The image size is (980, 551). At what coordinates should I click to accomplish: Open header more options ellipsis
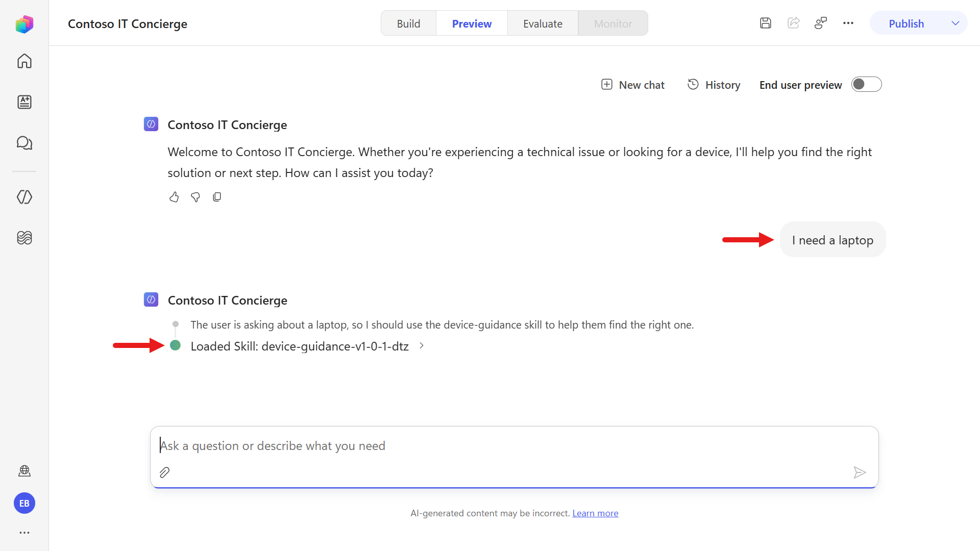coord(848,23)
